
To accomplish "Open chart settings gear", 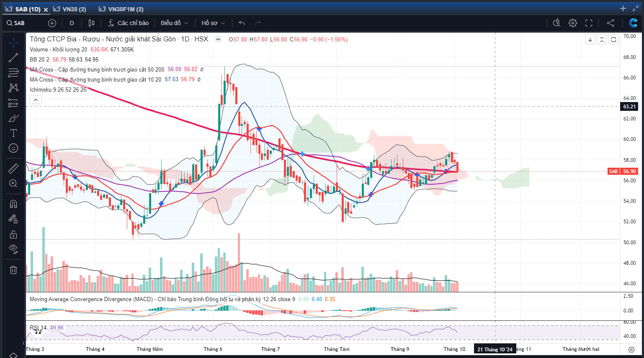I will (573, 23).
